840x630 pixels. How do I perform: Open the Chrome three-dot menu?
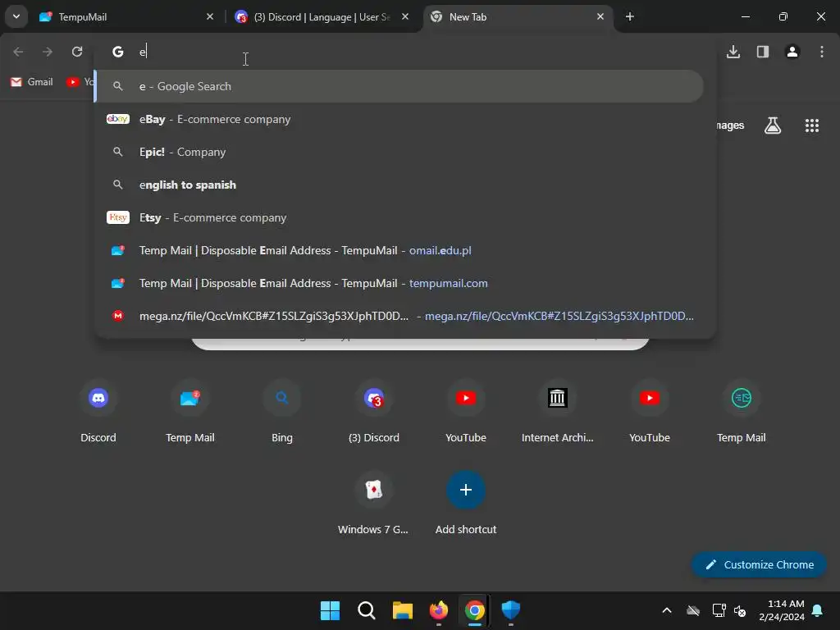pos(822,52)
